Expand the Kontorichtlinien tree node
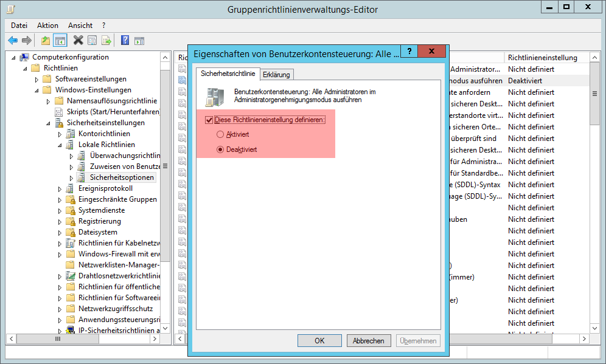 [x=60, y=134]
